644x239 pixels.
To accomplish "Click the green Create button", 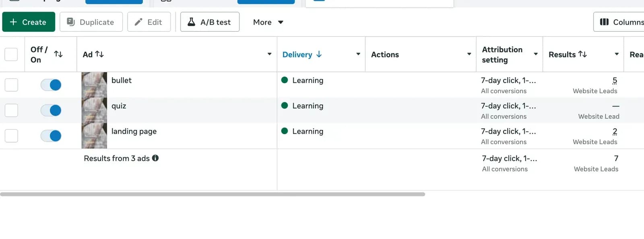I will [29, 22].
